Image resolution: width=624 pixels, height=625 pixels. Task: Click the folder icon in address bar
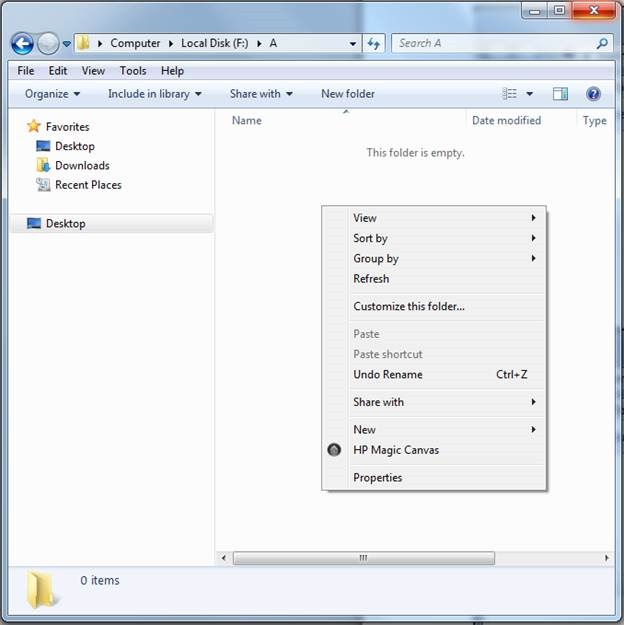click(x=83, y=43)
